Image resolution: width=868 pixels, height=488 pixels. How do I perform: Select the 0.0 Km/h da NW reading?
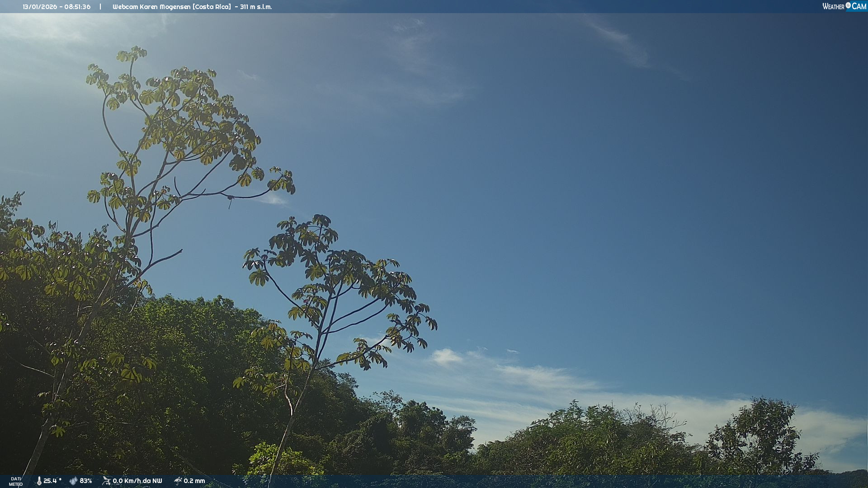[x=137, y=481]
